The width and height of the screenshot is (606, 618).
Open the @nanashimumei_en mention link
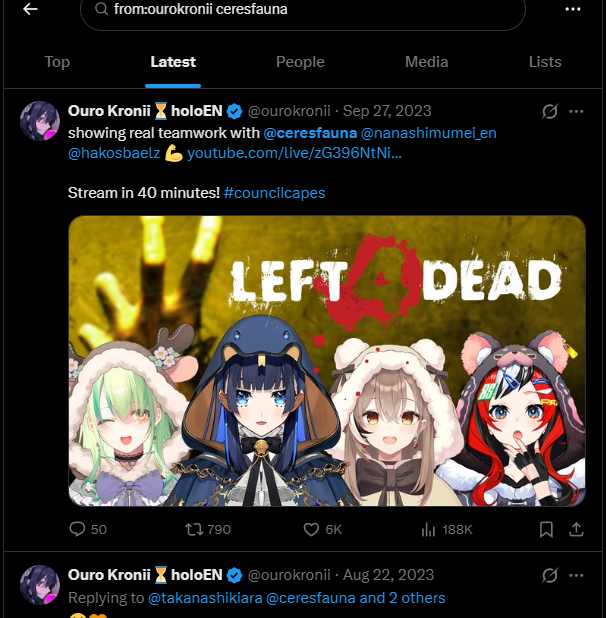click(429, 133)
